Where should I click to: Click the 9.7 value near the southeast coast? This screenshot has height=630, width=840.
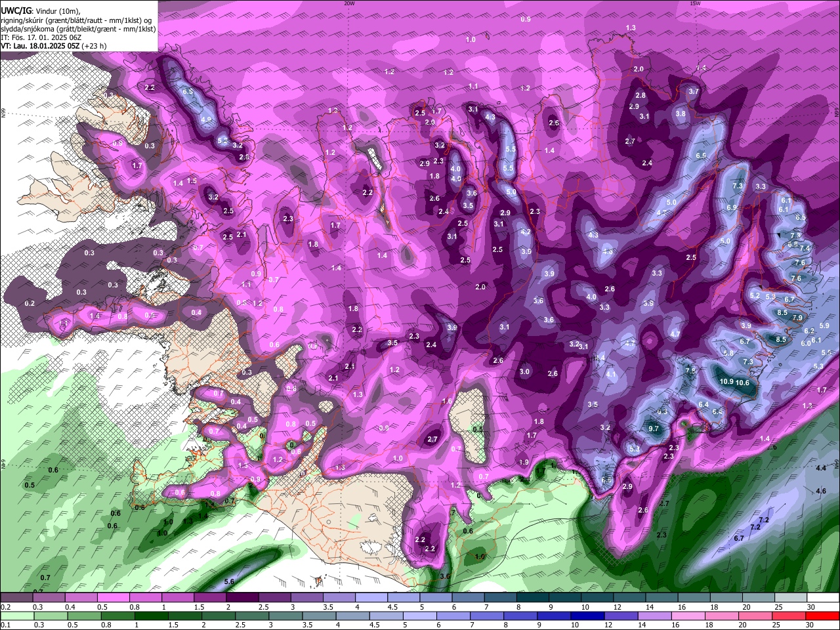pyautogui.click(x=654, y=429)
